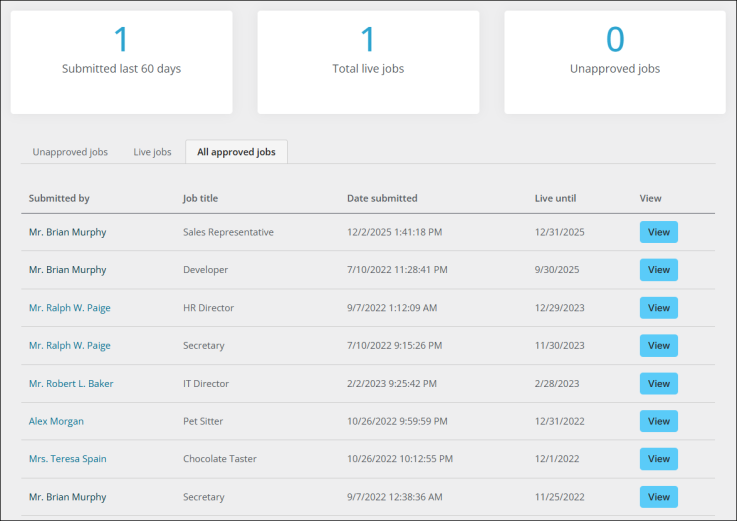737x521 pixels.
Task: Click the Live until column header
Action: click(555, 198)
